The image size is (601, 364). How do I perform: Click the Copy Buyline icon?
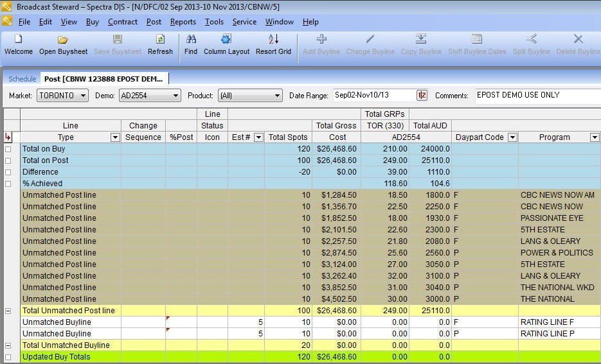tap(421, 39)
